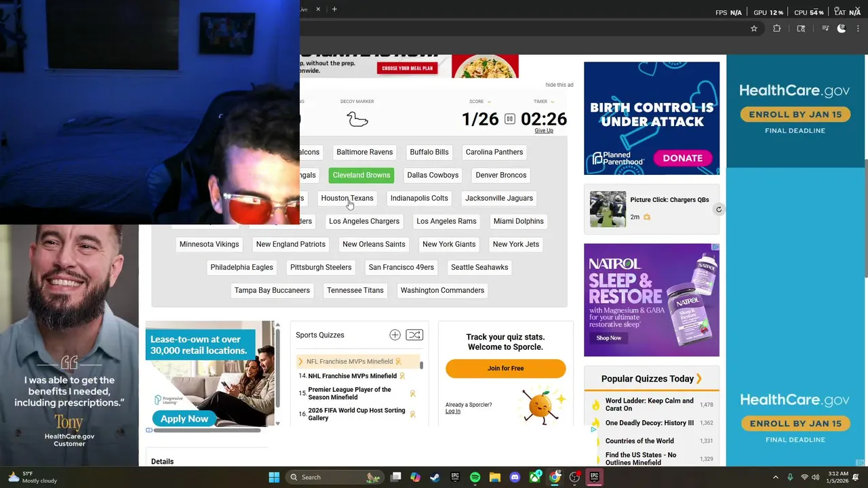Choose the Los Angeles Chargers answer
The image size is (868, 488).
pos(364,221)
